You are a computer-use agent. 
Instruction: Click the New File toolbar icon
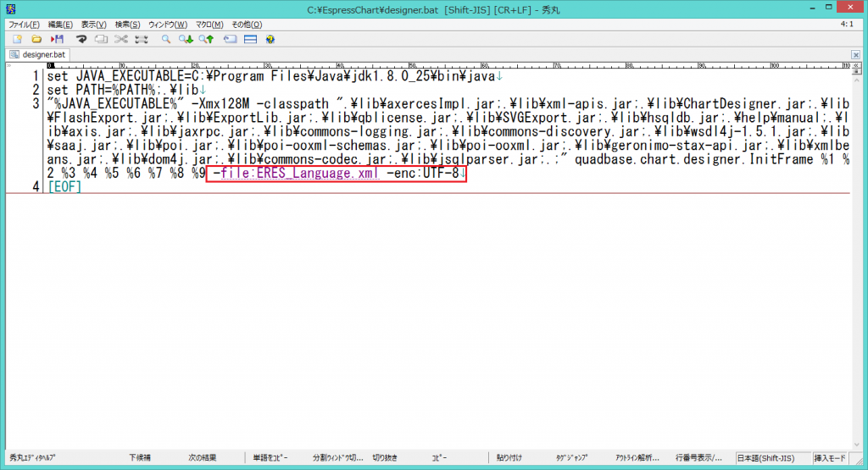pos(16,39)
